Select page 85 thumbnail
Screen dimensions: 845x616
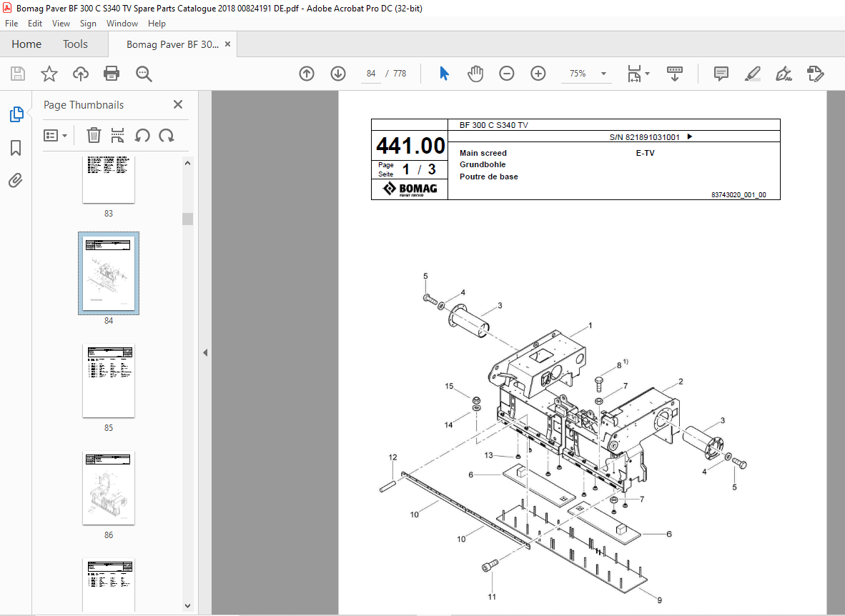(x=109, y=380)
